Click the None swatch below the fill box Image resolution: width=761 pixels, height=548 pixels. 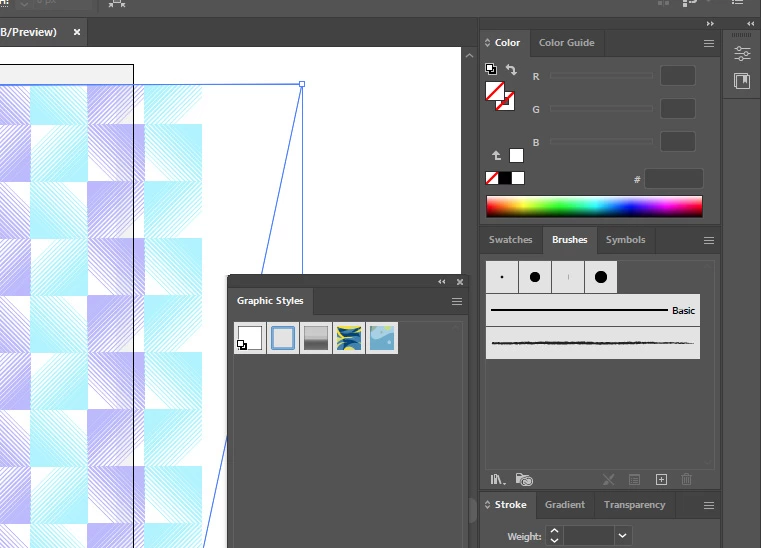tap(492, 178)
